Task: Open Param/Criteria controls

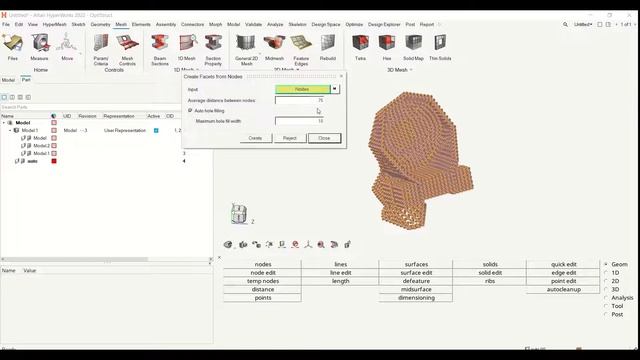Action: coord(101,49)
